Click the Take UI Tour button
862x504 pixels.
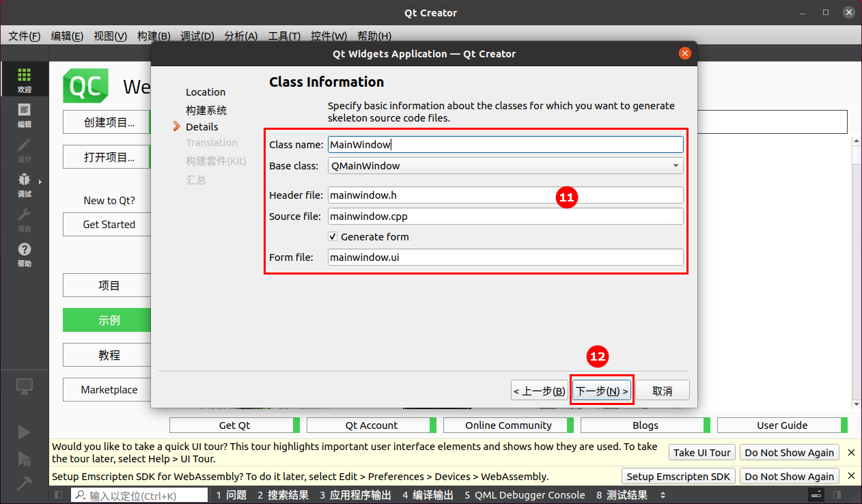point(702,452)
